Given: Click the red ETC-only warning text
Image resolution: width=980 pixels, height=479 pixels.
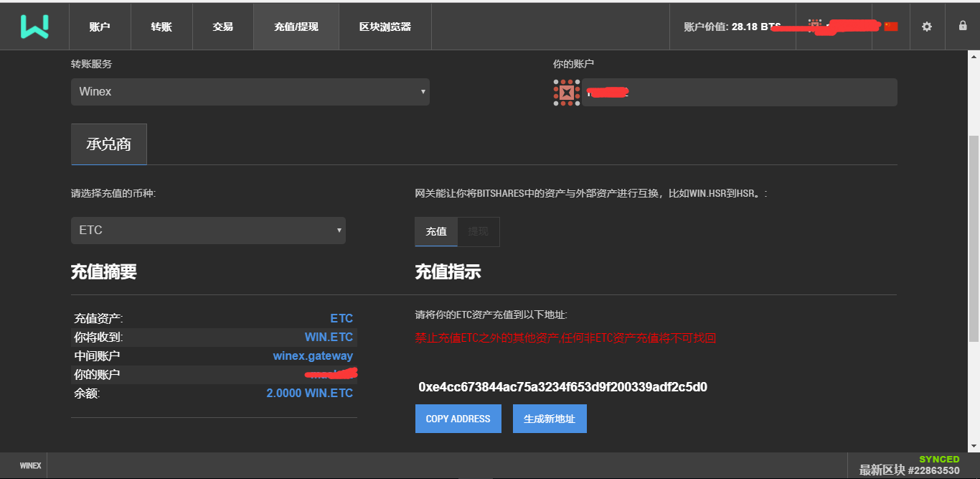Looking at the screenshot, I should (x=565, y=338).
